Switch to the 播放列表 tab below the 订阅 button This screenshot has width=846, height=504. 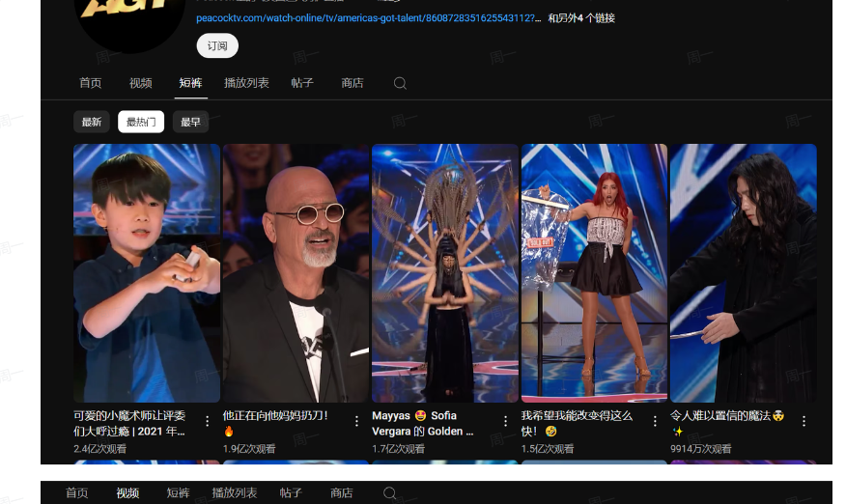click(246, 83)
